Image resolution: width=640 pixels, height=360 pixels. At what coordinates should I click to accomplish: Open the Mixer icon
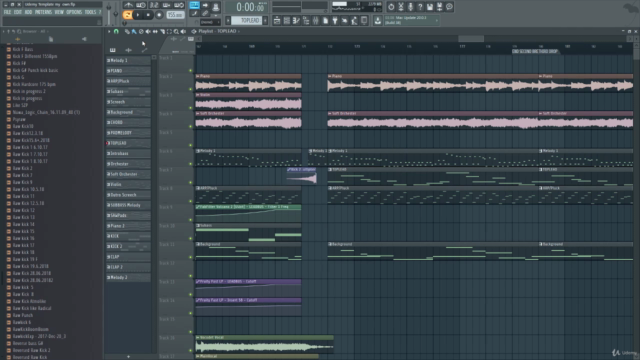316,20
